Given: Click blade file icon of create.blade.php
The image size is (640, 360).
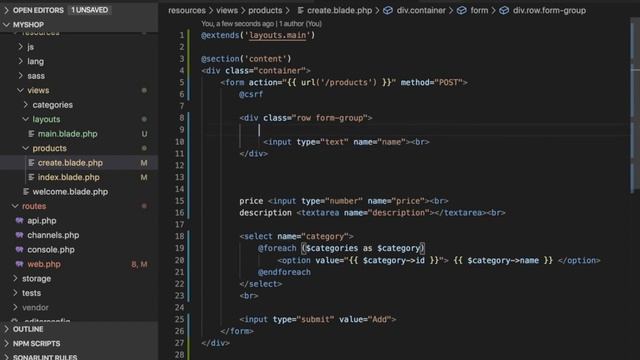Looking at the screenshot, I should [31, 163].
